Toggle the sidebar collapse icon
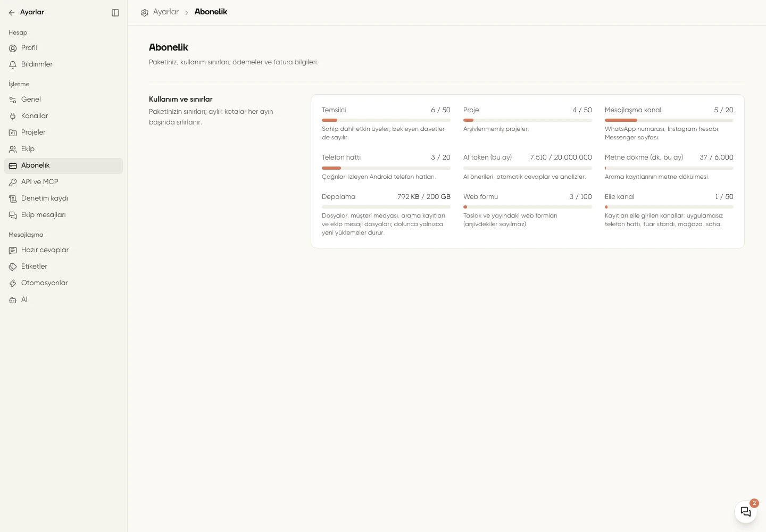Viewport: 766px width, 532px height. click(115, 12)
